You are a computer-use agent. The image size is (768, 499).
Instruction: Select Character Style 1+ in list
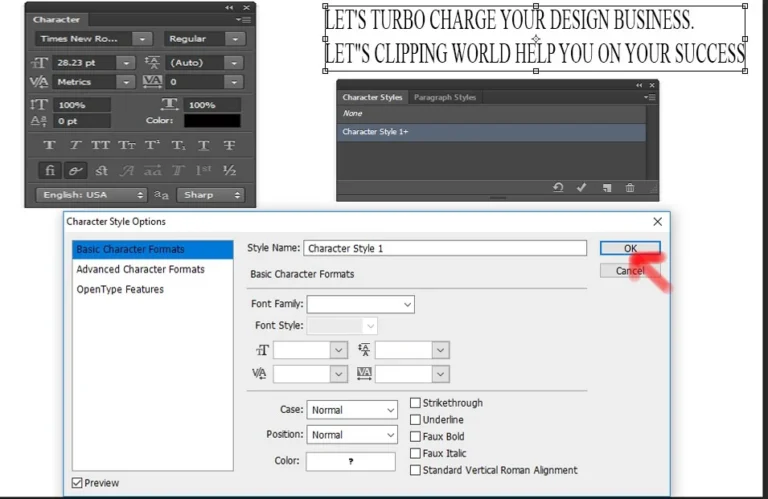click(491, 132)
